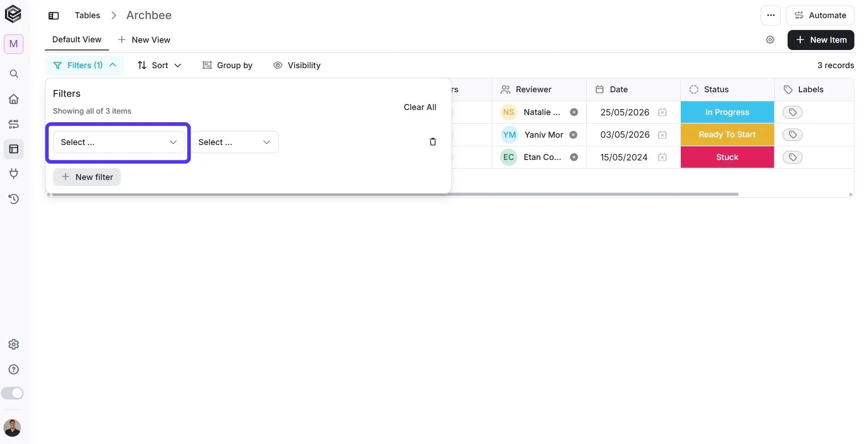Add a New filter
This screenshot has height=444, width=868.
coord(87,177)
